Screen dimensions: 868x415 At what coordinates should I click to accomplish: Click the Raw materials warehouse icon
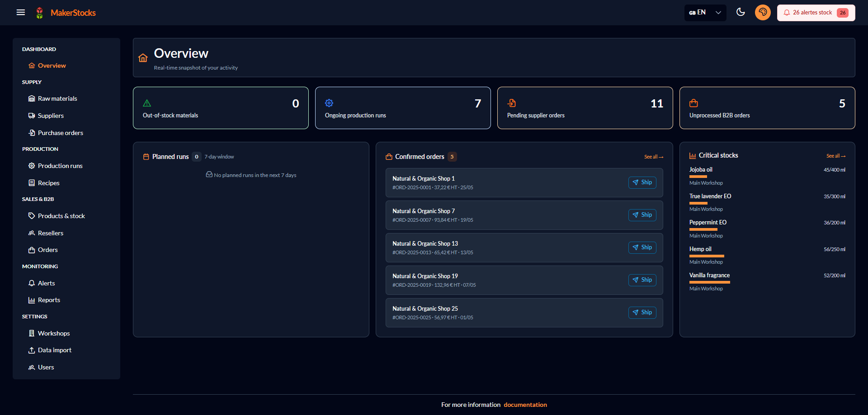click(x=32, y=98)
